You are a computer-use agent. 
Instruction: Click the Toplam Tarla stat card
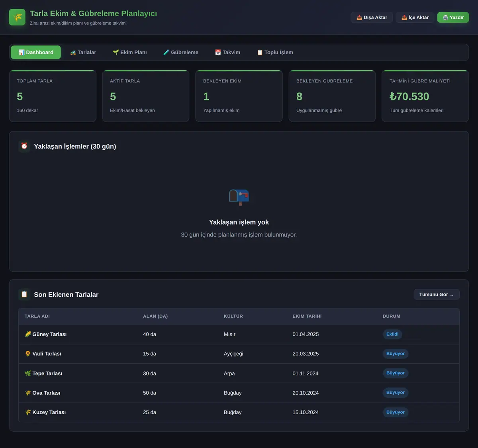click(x=53, y=96)
